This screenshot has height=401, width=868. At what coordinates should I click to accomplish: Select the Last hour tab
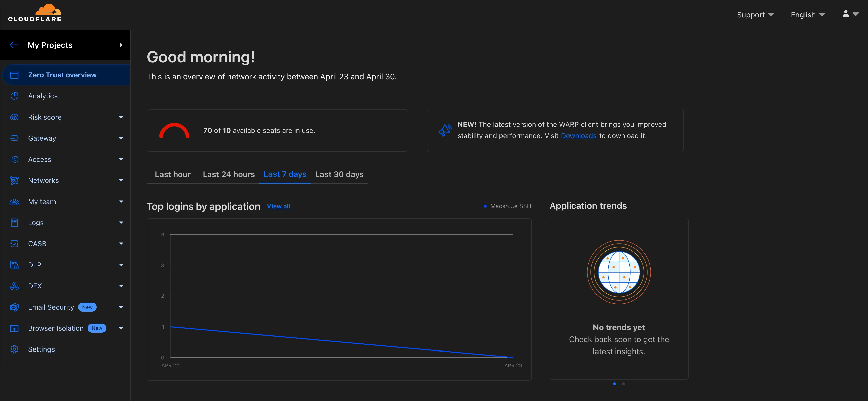coord(173,174)
